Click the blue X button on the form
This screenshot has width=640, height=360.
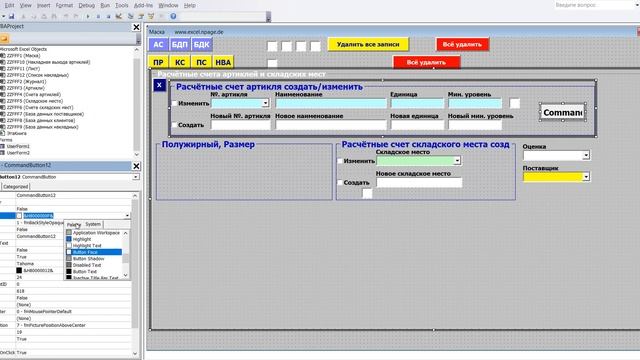159,85
